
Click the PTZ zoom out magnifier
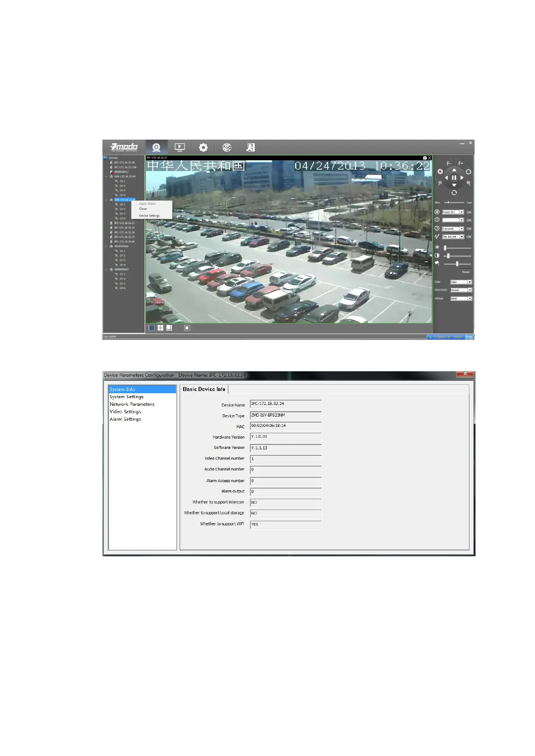click(440, 183)
